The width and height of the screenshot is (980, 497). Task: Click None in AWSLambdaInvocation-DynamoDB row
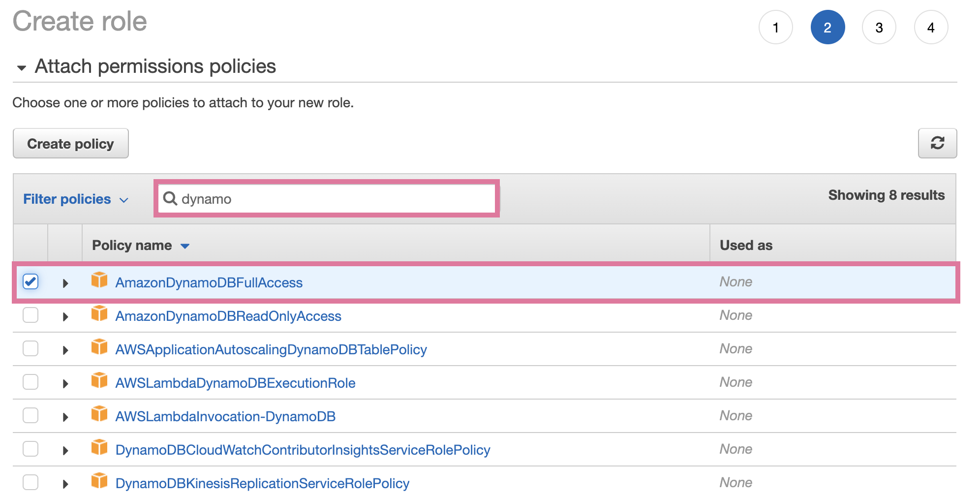[736, 415]
